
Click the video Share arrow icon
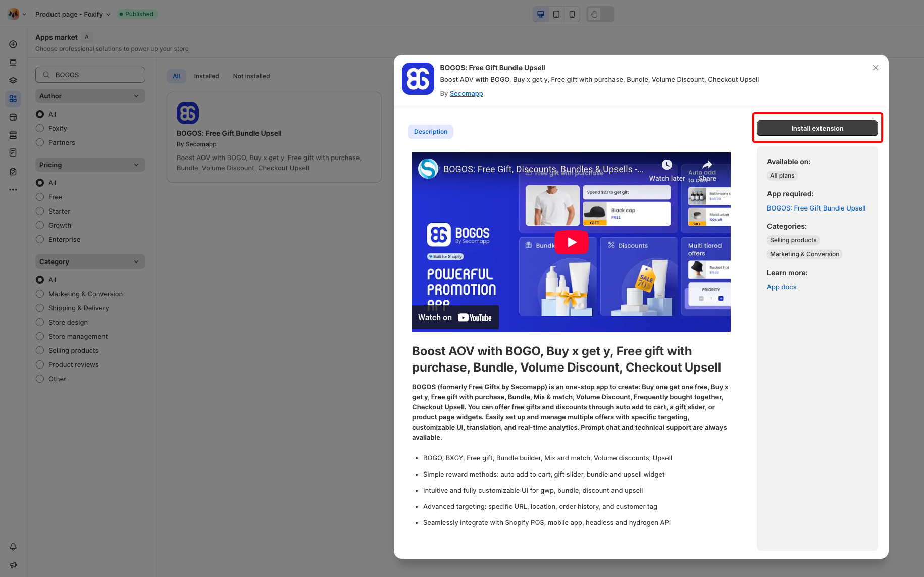coord(707,165)
